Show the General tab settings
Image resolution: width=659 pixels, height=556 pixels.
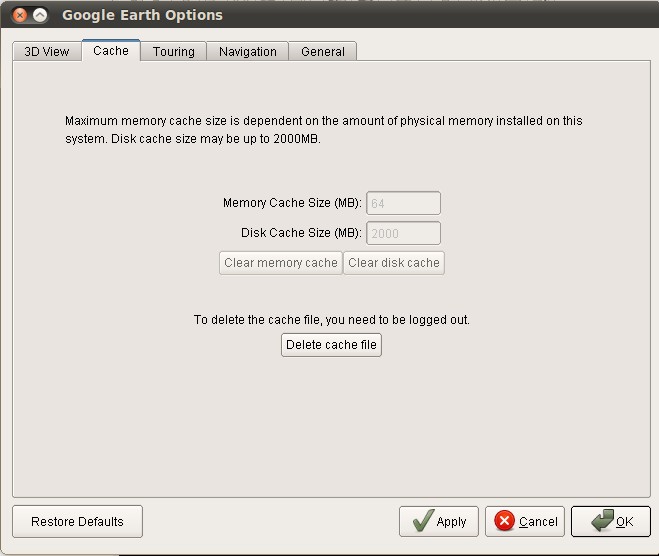coord(323,52)
